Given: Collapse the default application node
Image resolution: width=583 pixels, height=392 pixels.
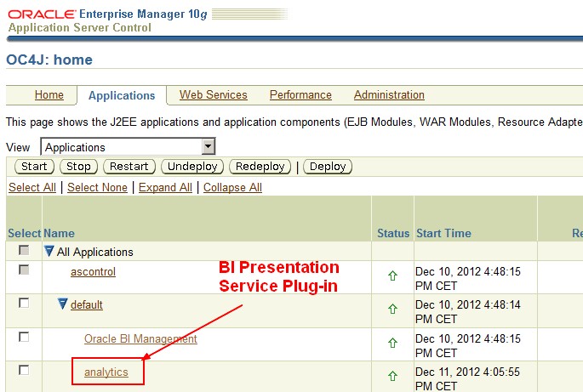Looking at the screenshot, I should [x=63, y=304].
